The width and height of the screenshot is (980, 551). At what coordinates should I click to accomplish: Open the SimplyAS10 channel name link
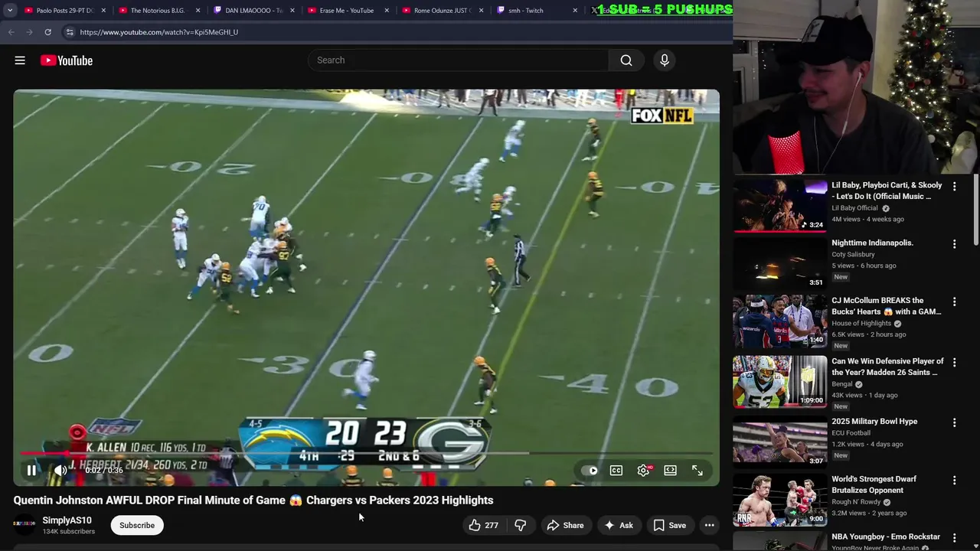pyautogui.click(x=67, y=520)
